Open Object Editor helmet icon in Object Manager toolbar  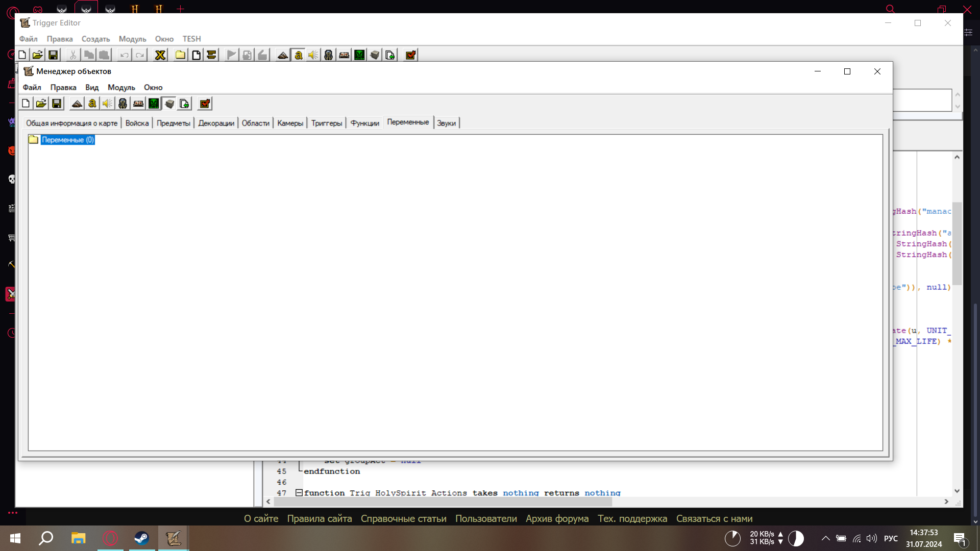[x=122, y=104]
